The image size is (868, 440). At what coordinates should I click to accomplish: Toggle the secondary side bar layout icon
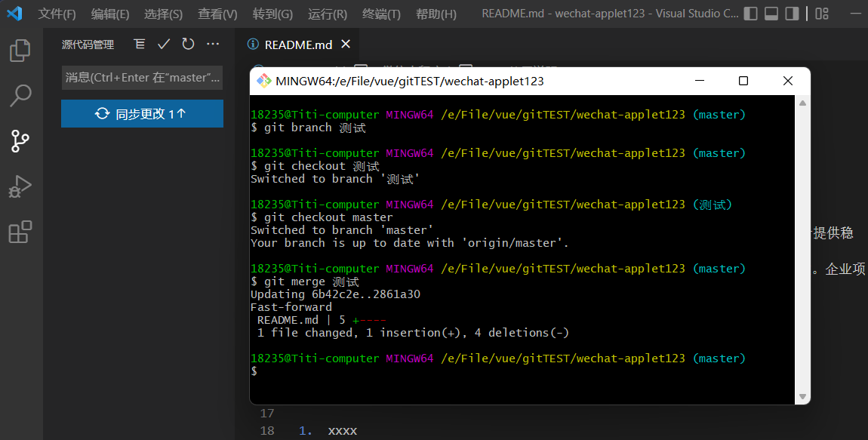point(792,14)
